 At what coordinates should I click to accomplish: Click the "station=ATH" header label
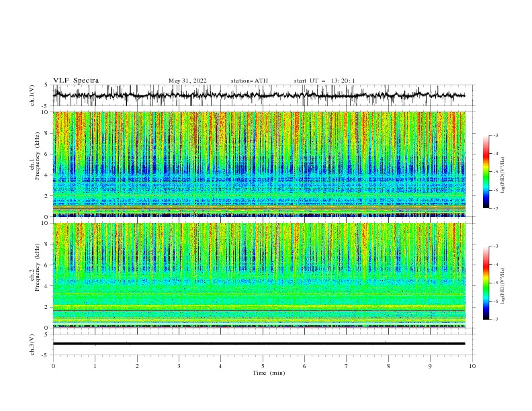pyautogui.click(x=249, y=81)
